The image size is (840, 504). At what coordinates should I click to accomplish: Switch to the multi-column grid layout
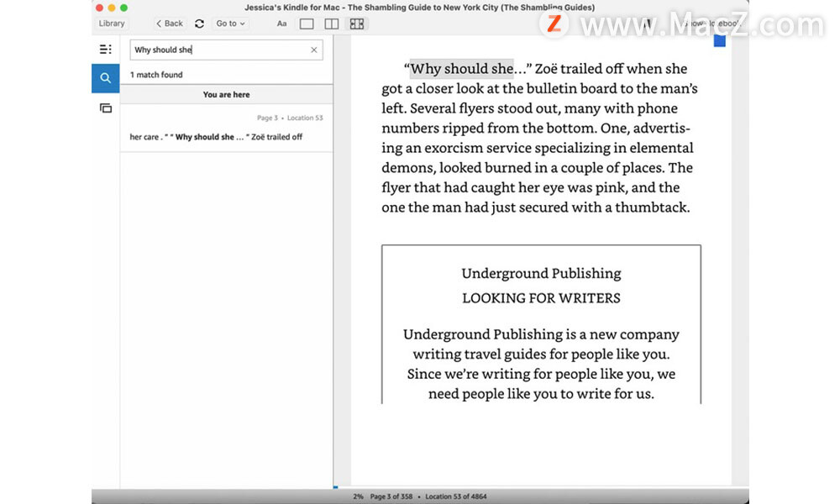pos(357,24)
